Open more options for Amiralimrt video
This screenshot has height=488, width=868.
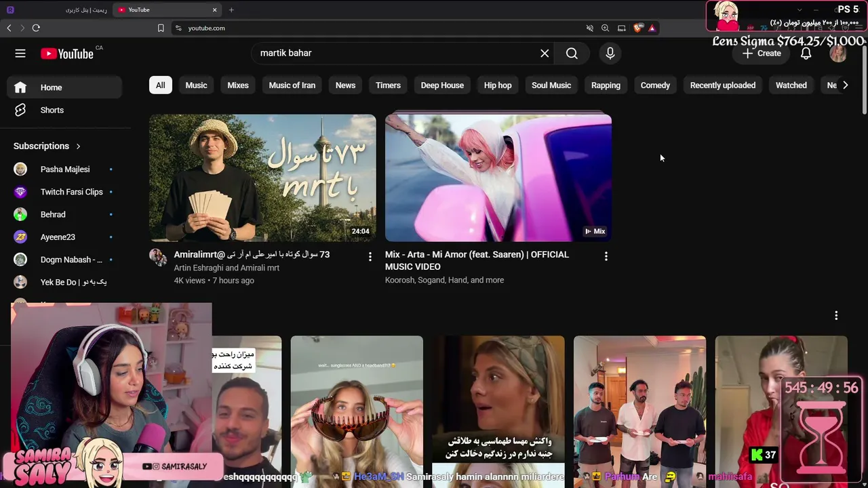point(370,256)
